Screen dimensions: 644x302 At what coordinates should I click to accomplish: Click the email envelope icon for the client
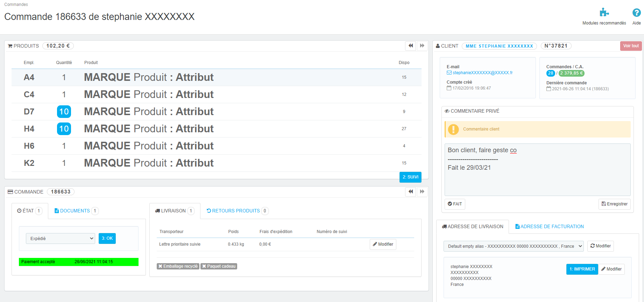(449, 73)
